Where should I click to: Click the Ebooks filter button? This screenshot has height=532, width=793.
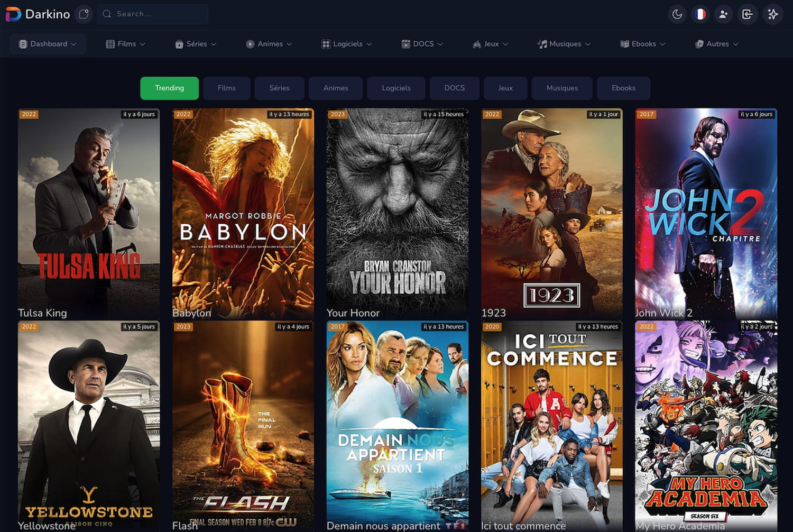pyautogui.click(x=623, y=88)
